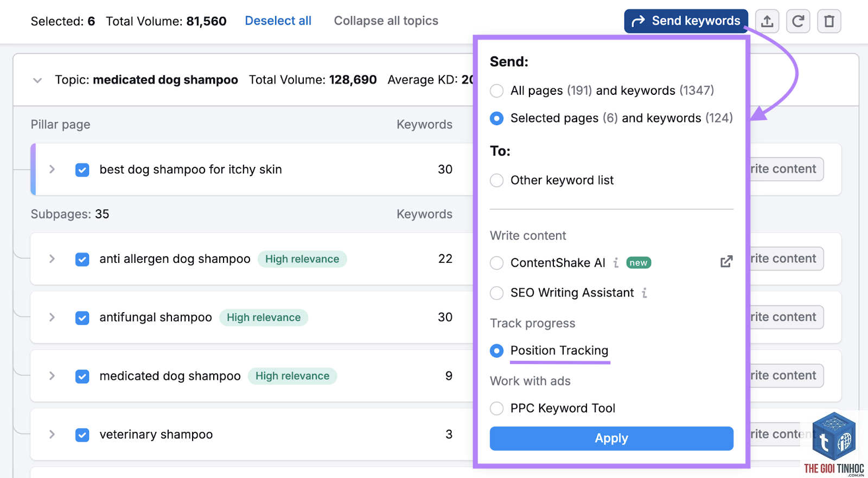Expand veterinary shampoo row
This screenshot has height=478, width=868.
(52, 434)
